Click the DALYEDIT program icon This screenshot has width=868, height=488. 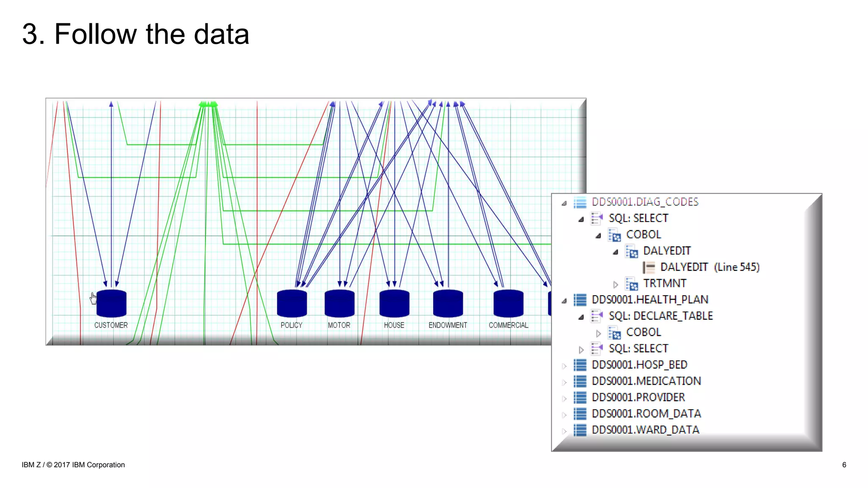pos(632,252)
